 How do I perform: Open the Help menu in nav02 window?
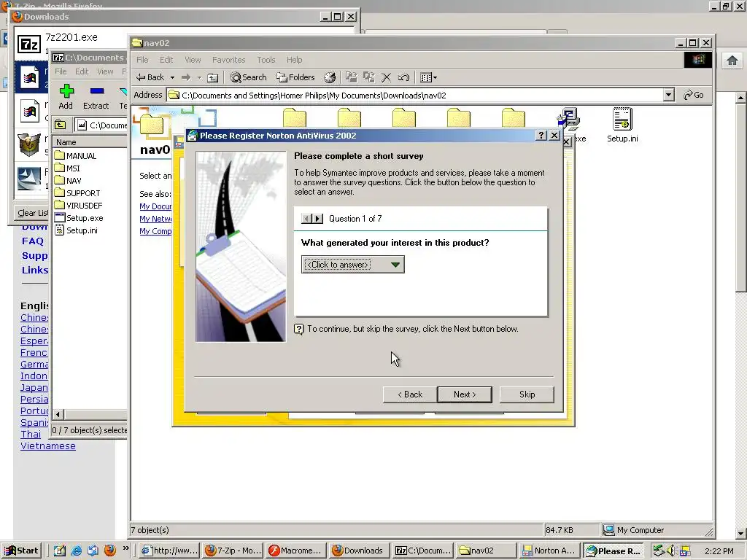(294, 60)
